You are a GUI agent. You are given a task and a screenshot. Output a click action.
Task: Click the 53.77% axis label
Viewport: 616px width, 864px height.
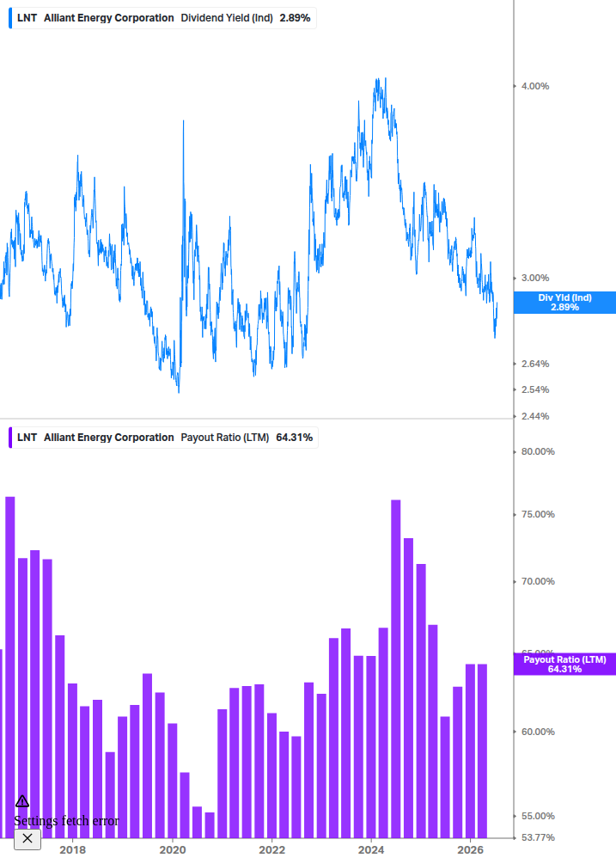pyautogui.click(x=538, y=838)
